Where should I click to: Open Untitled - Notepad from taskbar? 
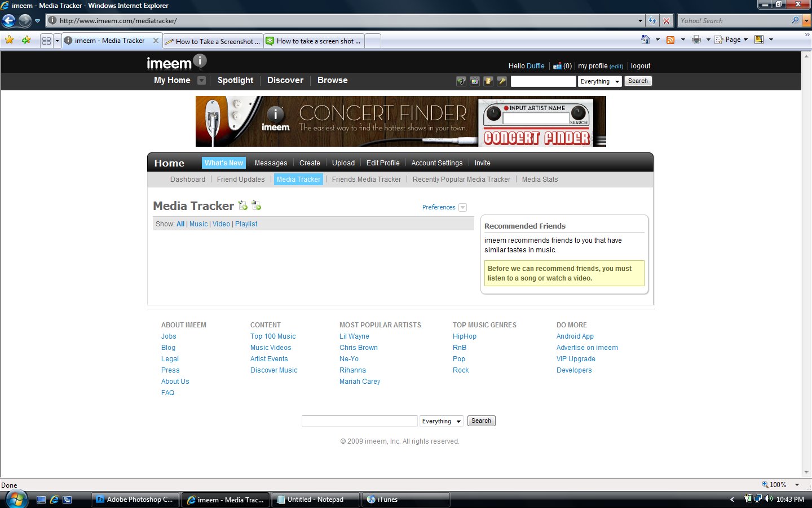click(315, 500)
